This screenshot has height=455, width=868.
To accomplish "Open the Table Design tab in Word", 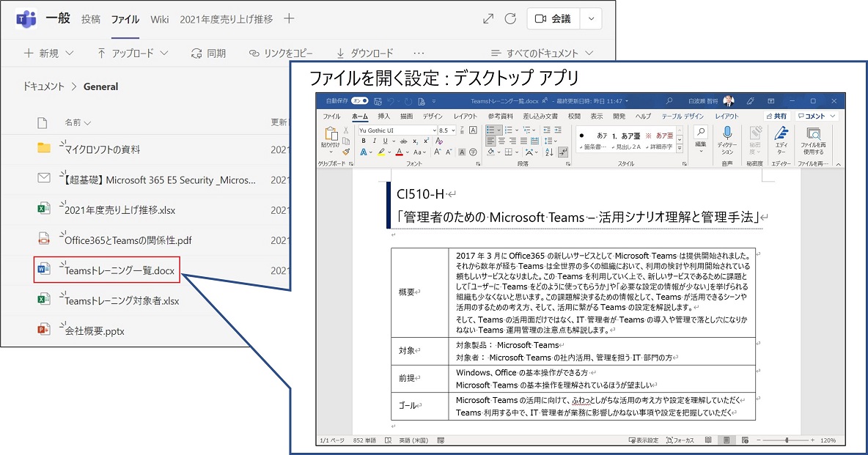I will 682,116.
